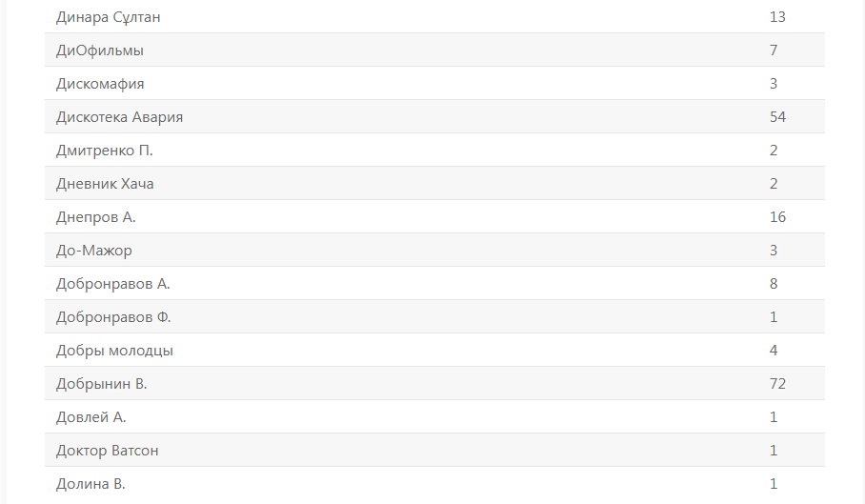Select the Дневник Хача entry
Viewport: 865px width, 504px height.
pos(105,184)
